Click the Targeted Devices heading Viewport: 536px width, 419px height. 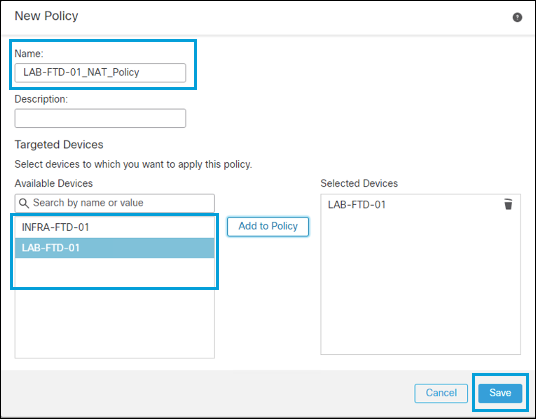(x=59, y=145)
